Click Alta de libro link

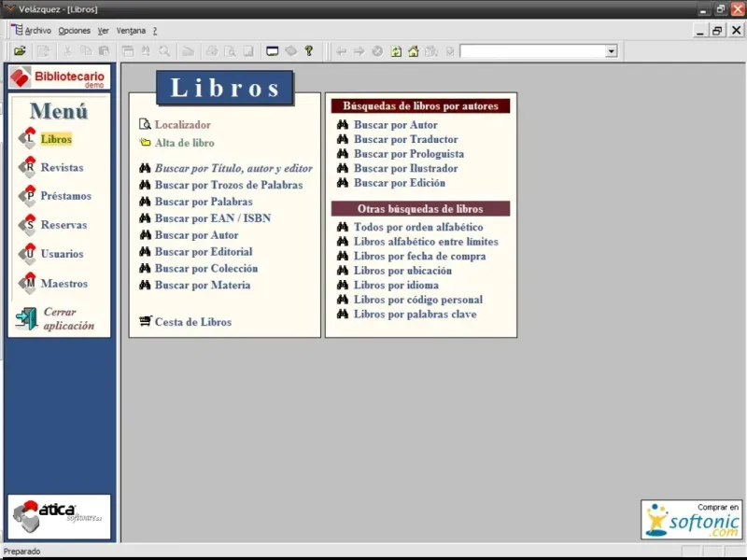184,143
